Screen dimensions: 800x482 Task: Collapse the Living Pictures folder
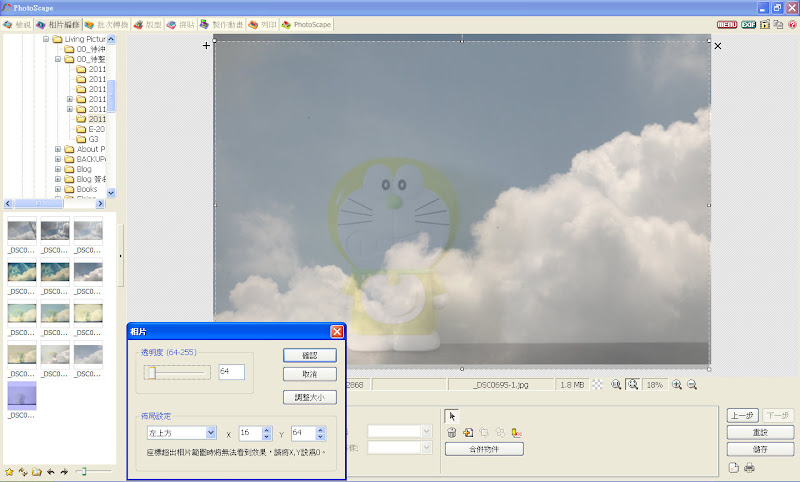[x=46, y=39]
